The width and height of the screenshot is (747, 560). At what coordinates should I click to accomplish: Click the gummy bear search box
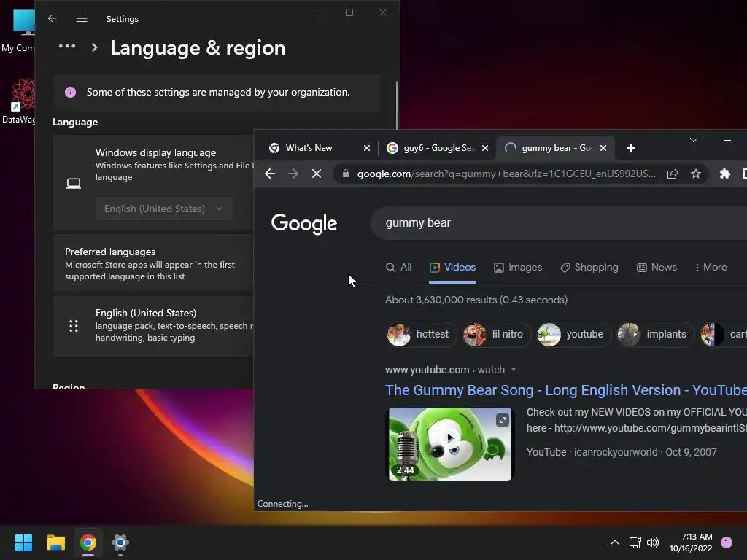[558, 223]
